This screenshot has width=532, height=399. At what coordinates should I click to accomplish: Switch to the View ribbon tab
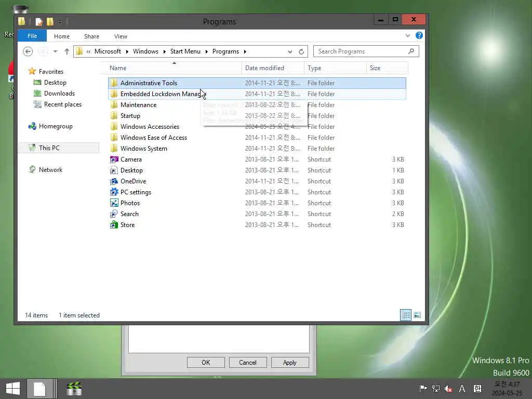click(x=121, y=36)
